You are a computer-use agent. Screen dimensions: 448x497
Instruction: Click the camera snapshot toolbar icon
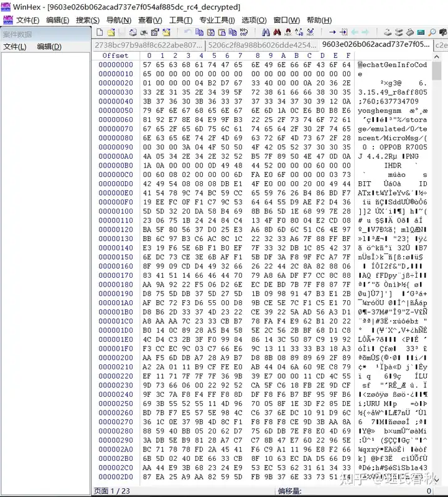(x=443, y=32)
